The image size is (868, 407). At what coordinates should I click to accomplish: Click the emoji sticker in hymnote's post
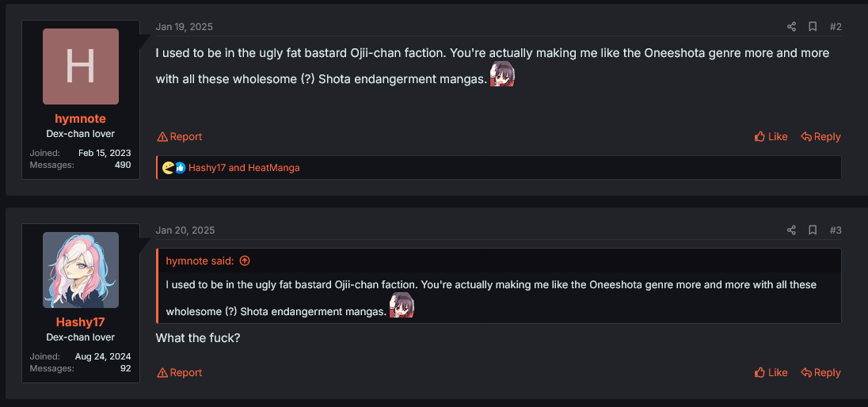[x=502, y=74]
